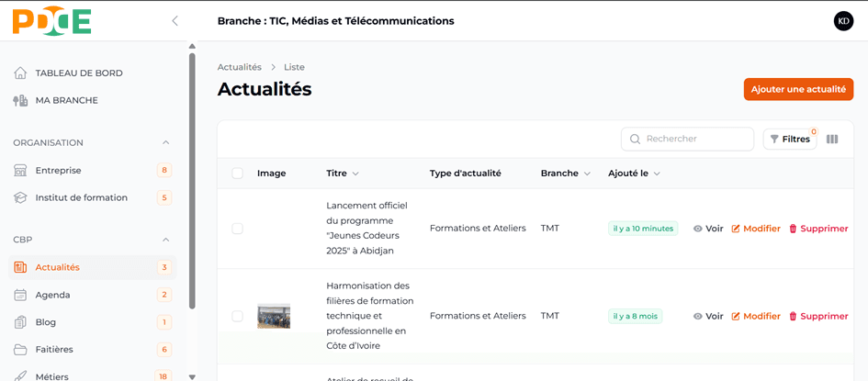Go to Blog in the sidebar

coord(46,322)
